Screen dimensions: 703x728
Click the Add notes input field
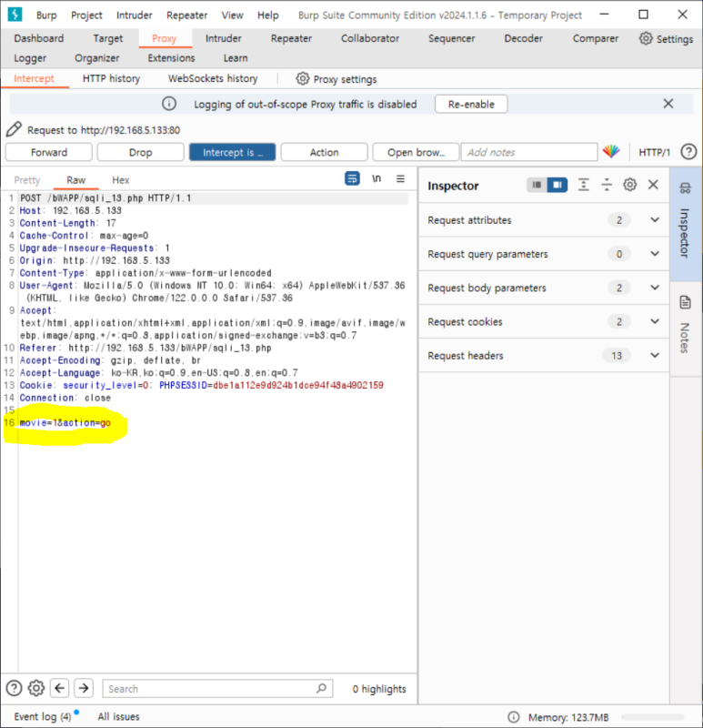[529, 152]
